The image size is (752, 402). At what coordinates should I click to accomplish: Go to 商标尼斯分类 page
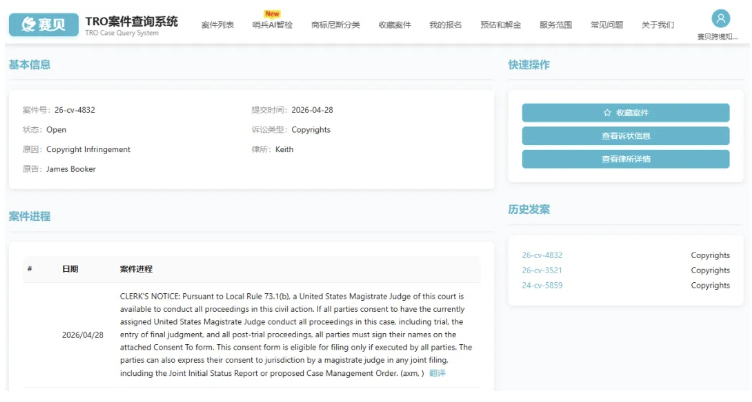pyautogui.click(x=335, y=25)
